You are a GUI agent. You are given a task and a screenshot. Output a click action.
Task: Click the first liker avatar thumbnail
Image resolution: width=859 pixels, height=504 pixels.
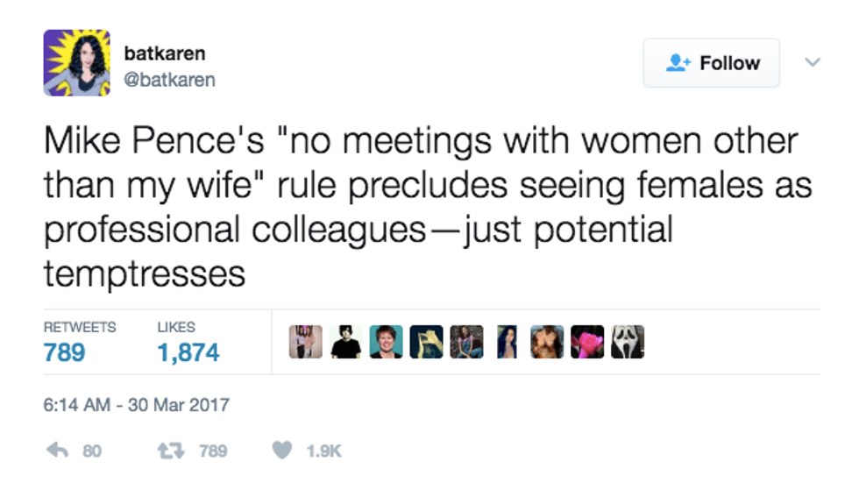click(x=305, y=342)
